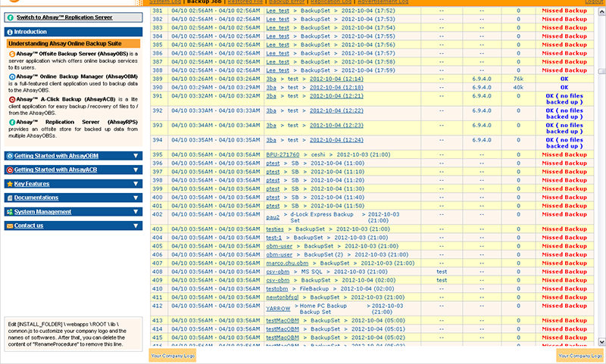Open the Backup Error tab

click(x=287, y=2)
